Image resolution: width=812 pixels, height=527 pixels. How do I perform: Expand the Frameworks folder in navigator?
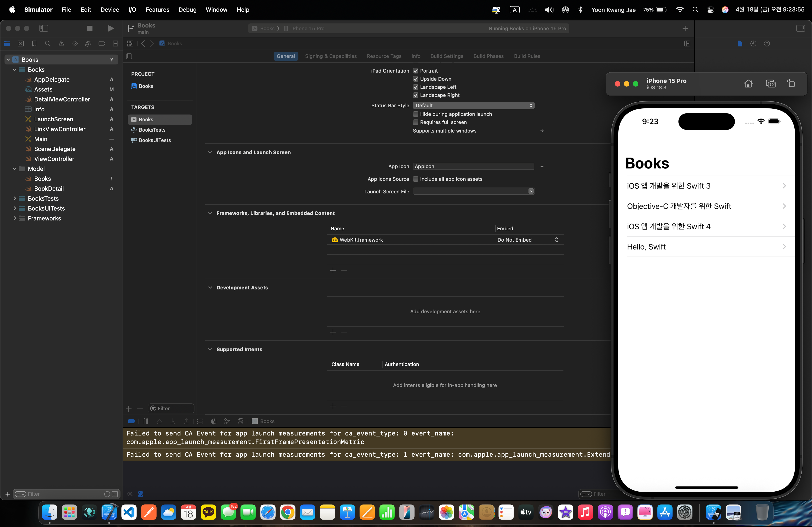[15, 218]
